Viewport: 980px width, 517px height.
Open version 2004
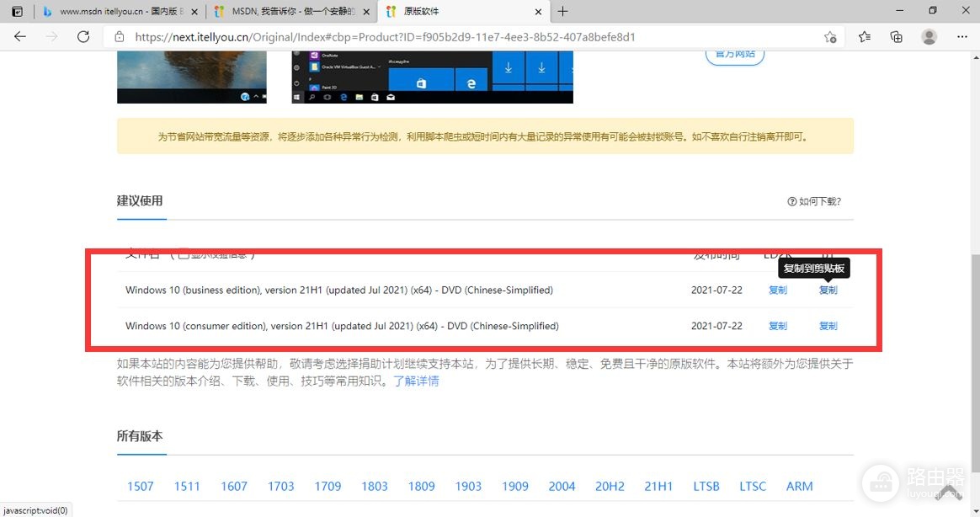(x=562, y=487)
